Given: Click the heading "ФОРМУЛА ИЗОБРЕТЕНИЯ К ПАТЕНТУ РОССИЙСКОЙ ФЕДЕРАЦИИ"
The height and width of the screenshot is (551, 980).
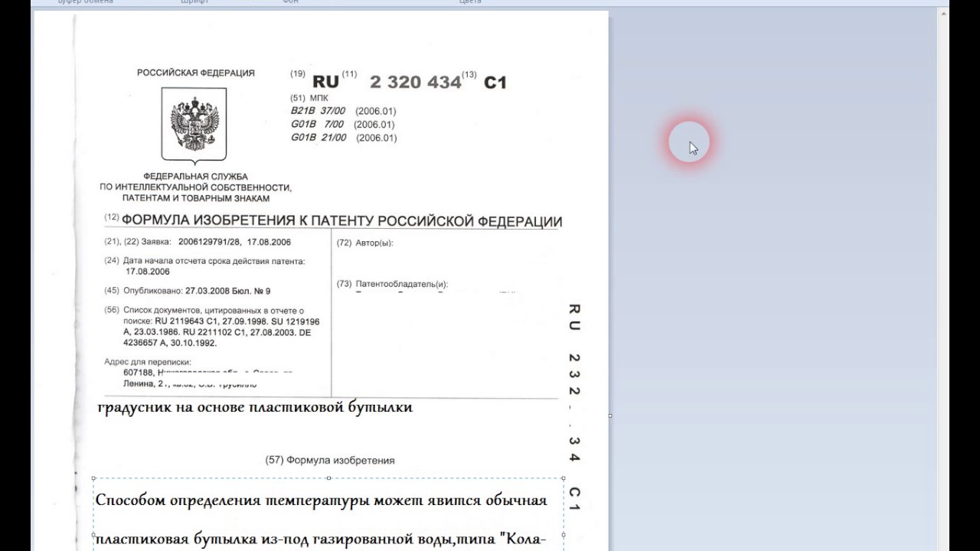Looking at the screenshot, I should (341, 221).
